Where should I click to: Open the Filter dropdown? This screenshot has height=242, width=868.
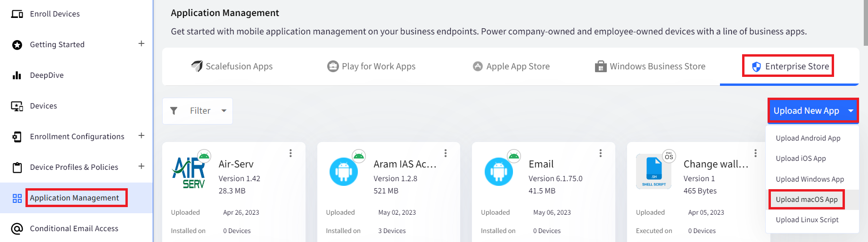(198, 111)
